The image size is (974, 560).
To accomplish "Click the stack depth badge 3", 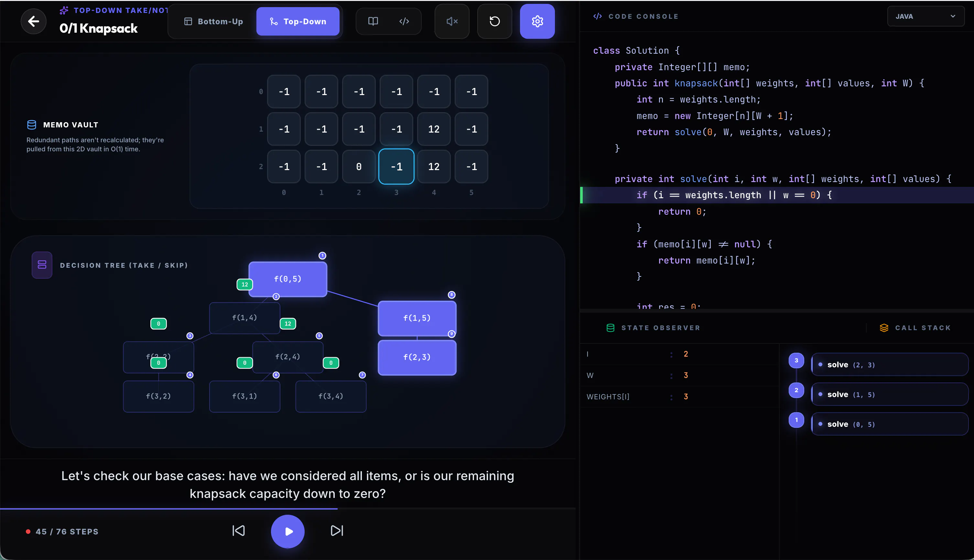I will (x=796, y=361).
